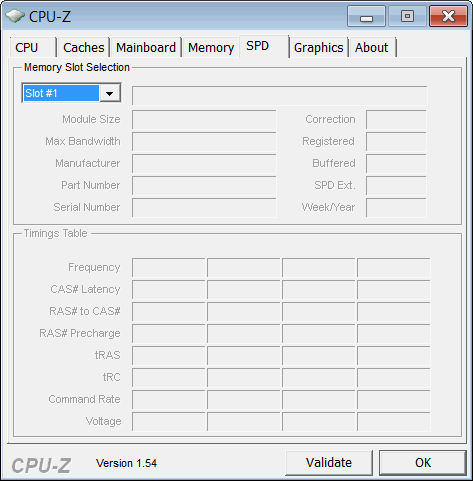Image resolution: width=473 pixels, height=481 pixels.
Task: Open the Caches tab
Action: tap(84, 47)
